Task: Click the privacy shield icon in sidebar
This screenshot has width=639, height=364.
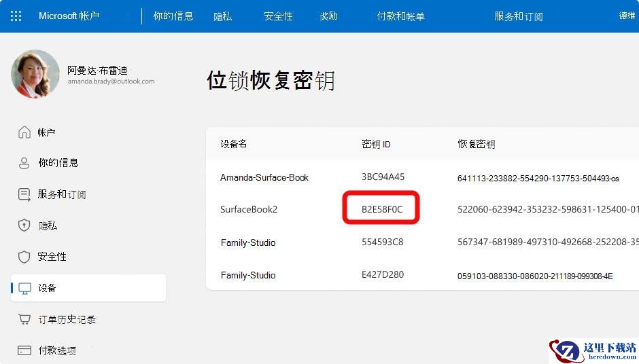Action: pyautogui.click(x=24, y=225)
